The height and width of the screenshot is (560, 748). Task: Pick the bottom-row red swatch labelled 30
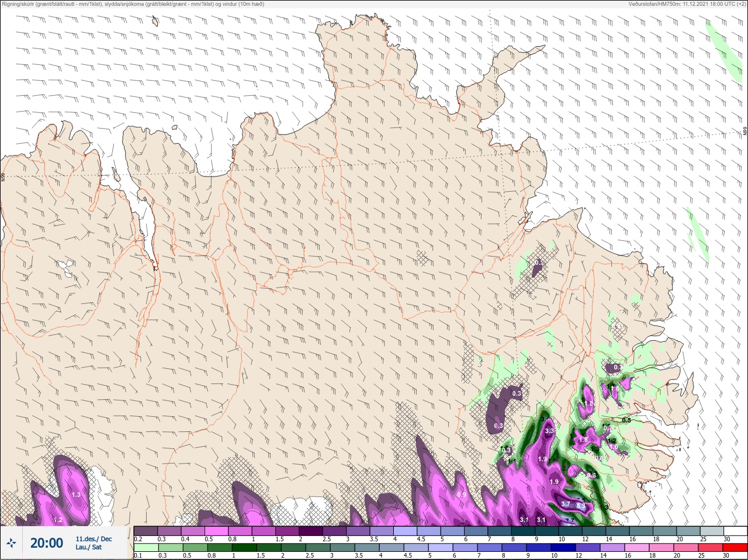coord(735,548)
